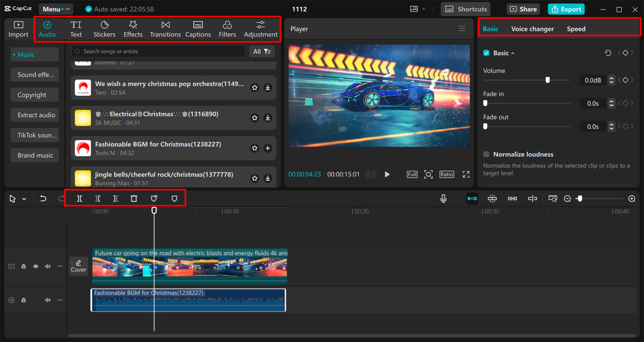Add Fashionable BGM track to timeline
This screenshot has height=342, width=644.
[x=268, y=148]
